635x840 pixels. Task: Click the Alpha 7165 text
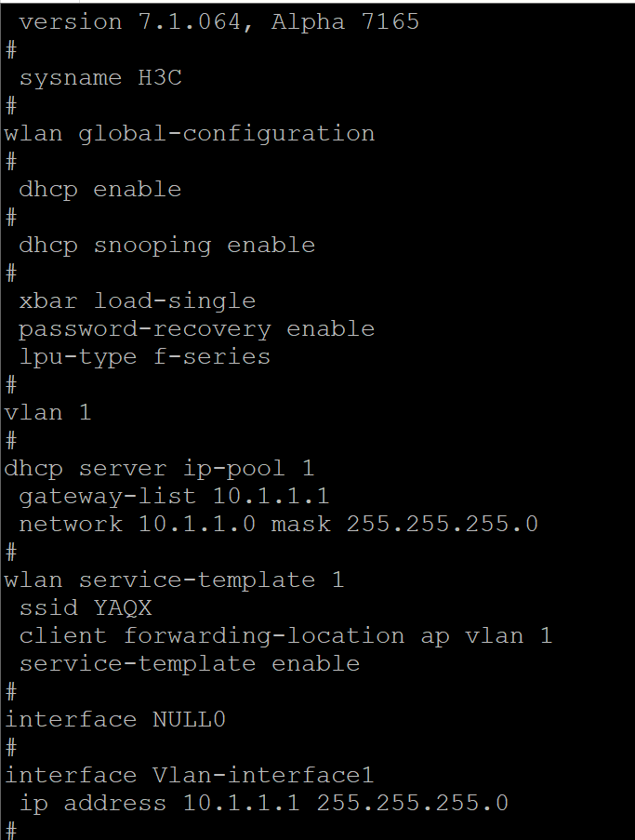[346, 21]
